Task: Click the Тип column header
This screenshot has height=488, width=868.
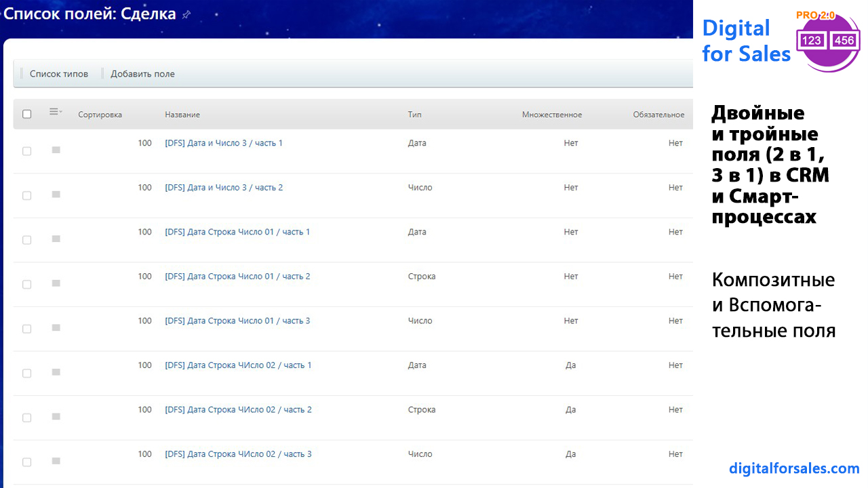Action: (x=414, y=115)
